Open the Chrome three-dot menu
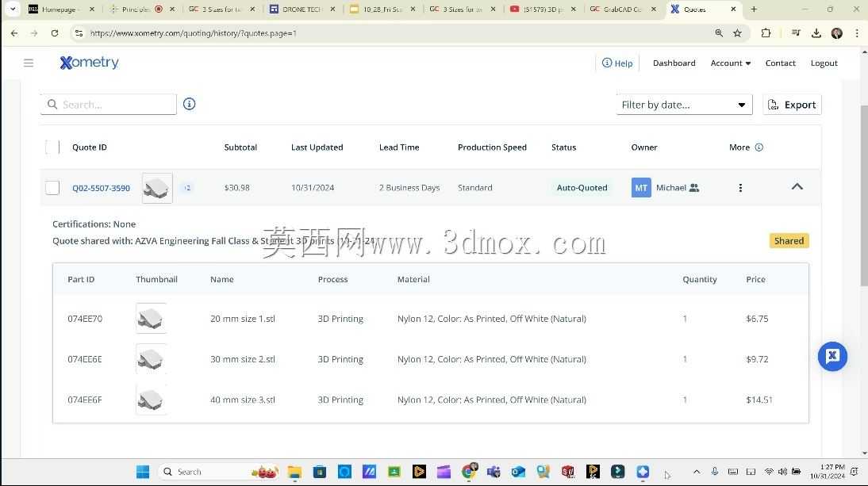The height and width of the screenshot is (486, 868). coord(857,33)
